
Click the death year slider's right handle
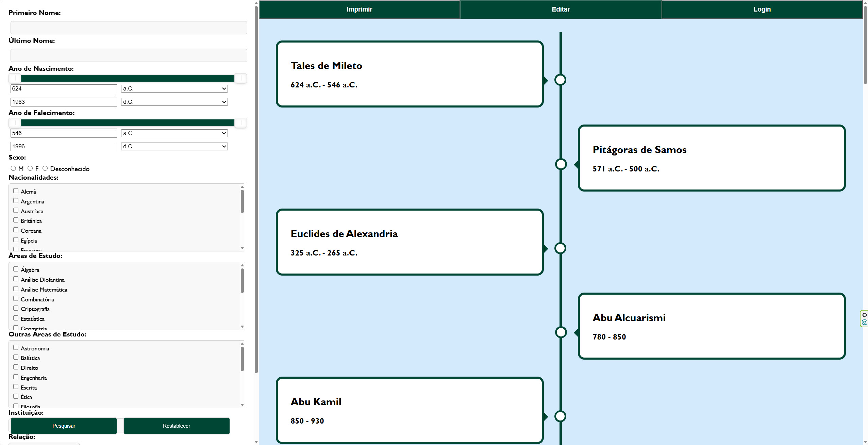[x=240, y=123]
